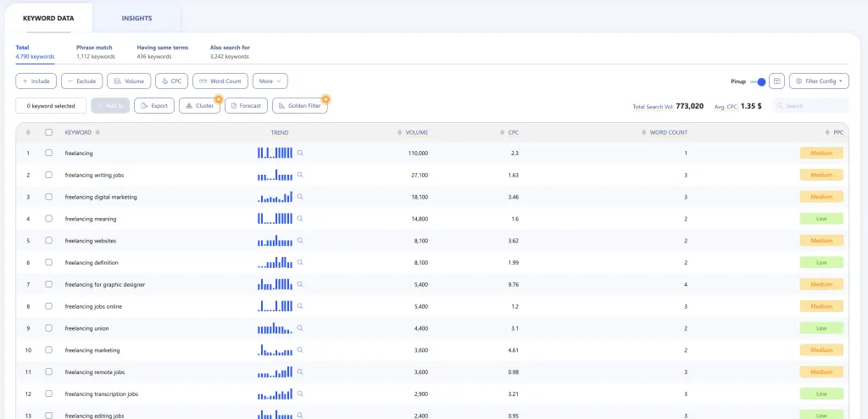The image size is (868, 419).
Task: Open the Volume filter
Action: (x=130, y=81)
